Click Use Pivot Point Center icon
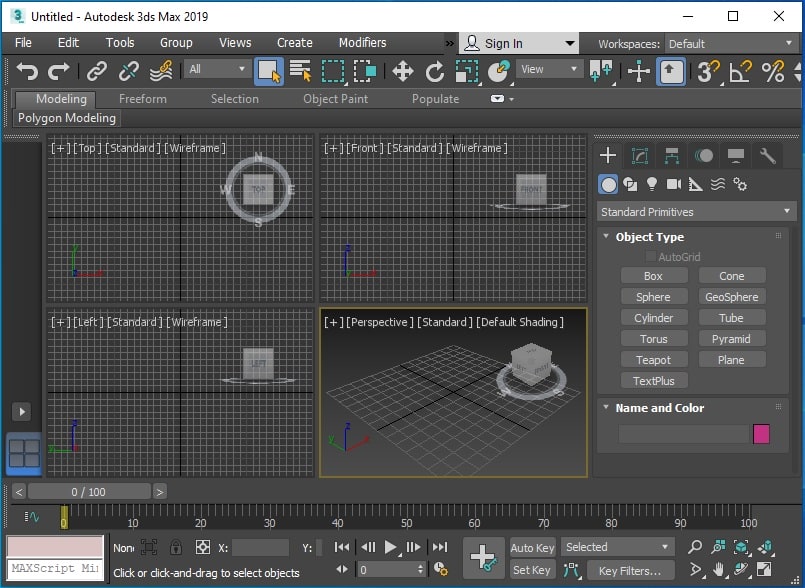This screenshot has height=588, width=805. coord(601,71)
